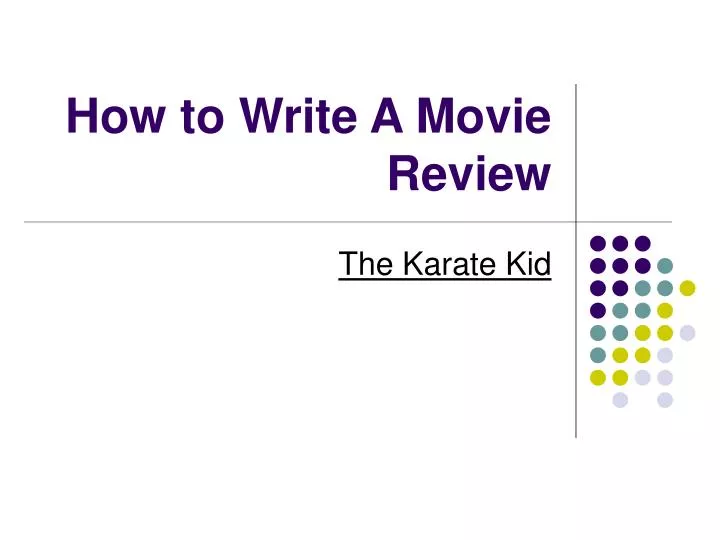Select the single purple dot in fourth dot row
The image size is (720, 540).
click(x=597, y=311)
